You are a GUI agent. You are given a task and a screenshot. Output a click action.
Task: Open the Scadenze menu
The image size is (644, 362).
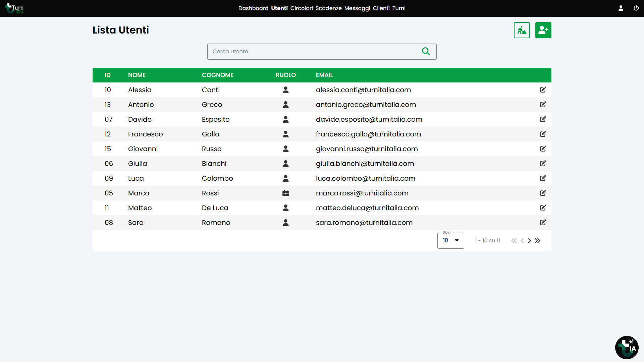(x=329, y=8)
